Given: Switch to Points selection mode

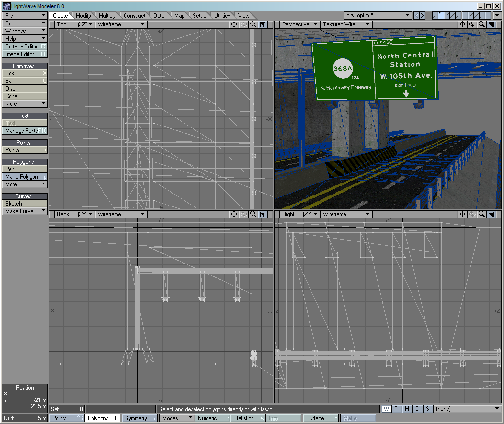Looking at the screenshot, I should 67,418.
